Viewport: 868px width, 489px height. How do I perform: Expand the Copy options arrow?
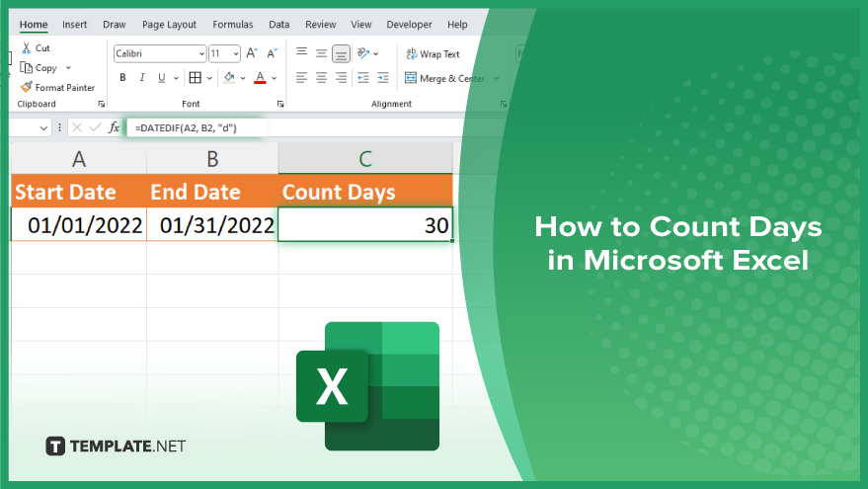pos(69,67)
